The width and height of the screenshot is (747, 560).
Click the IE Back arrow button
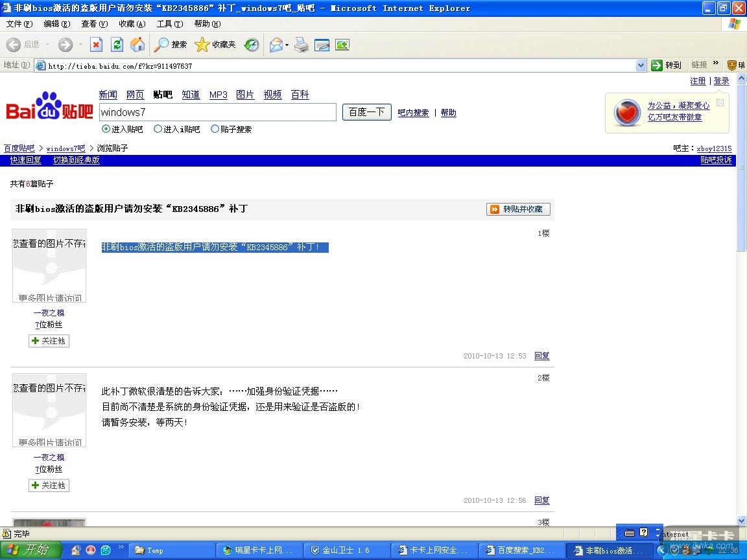tap(14, 45)
